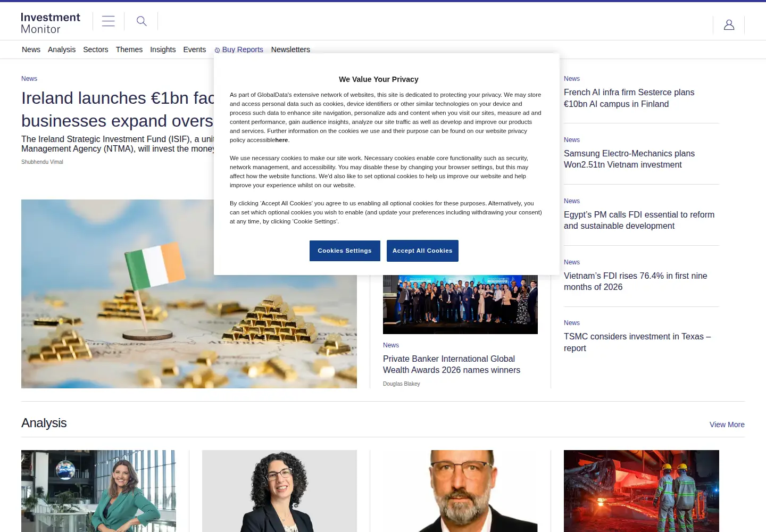Open the hamburger menu icon
The width and height of the screenshot is (766, 532).
click(109, 21)
